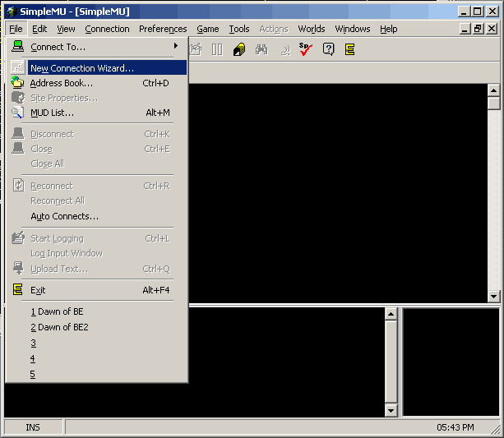Click the yellow eraser toolbar icon

pos(239,49)
